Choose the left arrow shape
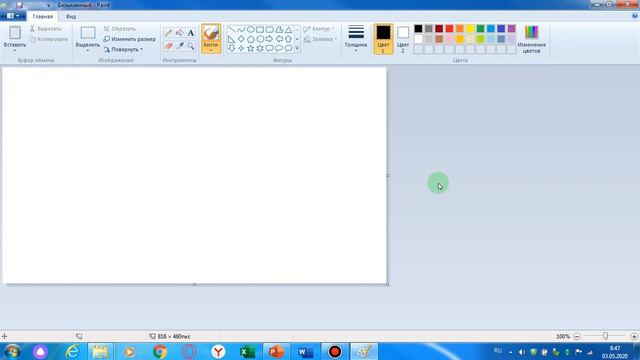The height and width of the screenshot is (360, 640). coord(279,39)
